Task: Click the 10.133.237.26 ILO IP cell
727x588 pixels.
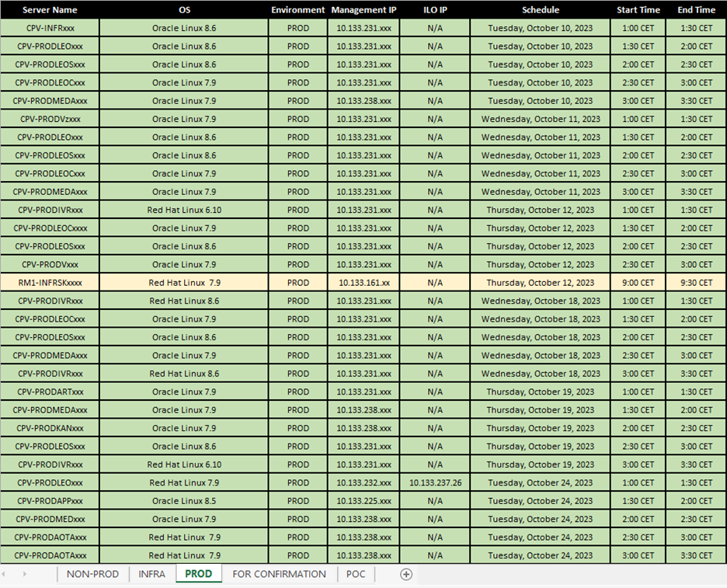Action: [x=435, y=482]
